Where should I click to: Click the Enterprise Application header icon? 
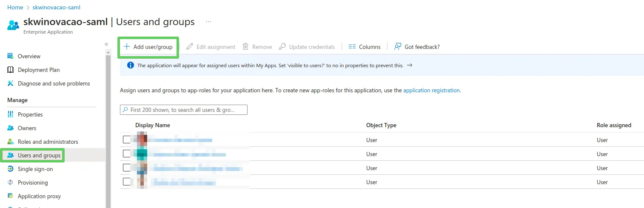click(13, 25)
